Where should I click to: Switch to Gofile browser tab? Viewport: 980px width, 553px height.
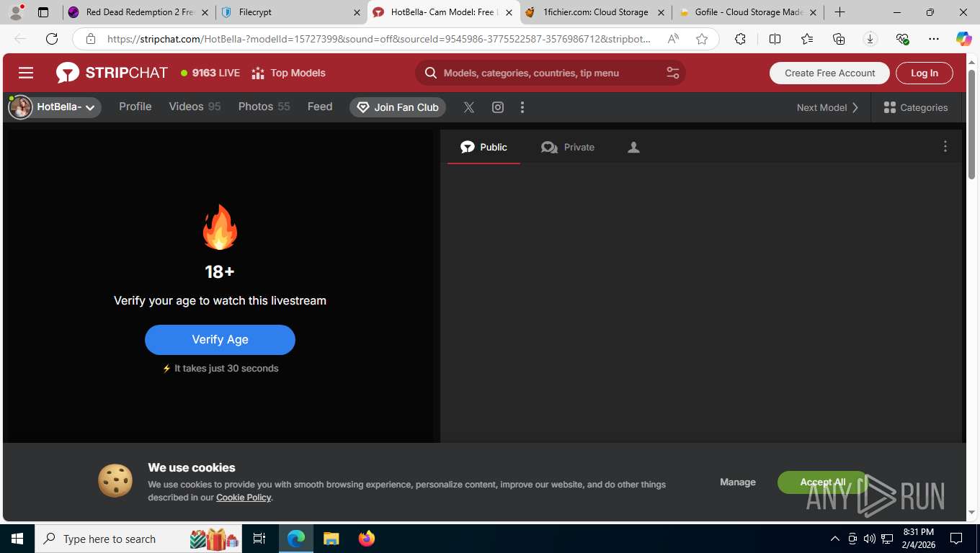click(x=748, y=12)
